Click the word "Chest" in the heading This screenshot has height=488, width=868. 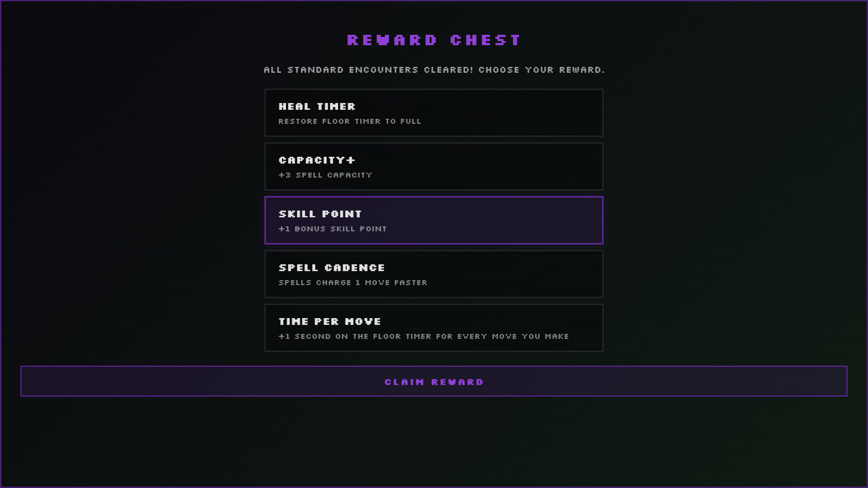(x=486, y=40)
